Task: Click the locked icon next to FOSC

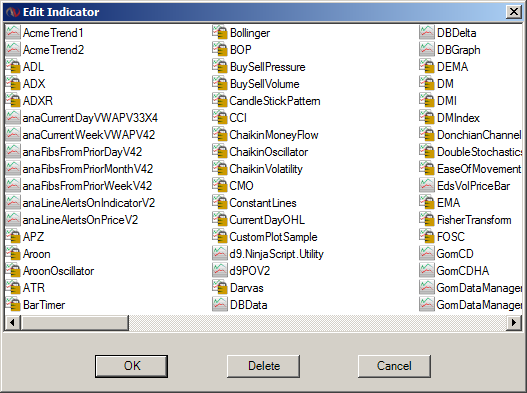Action: click(427, 236)
